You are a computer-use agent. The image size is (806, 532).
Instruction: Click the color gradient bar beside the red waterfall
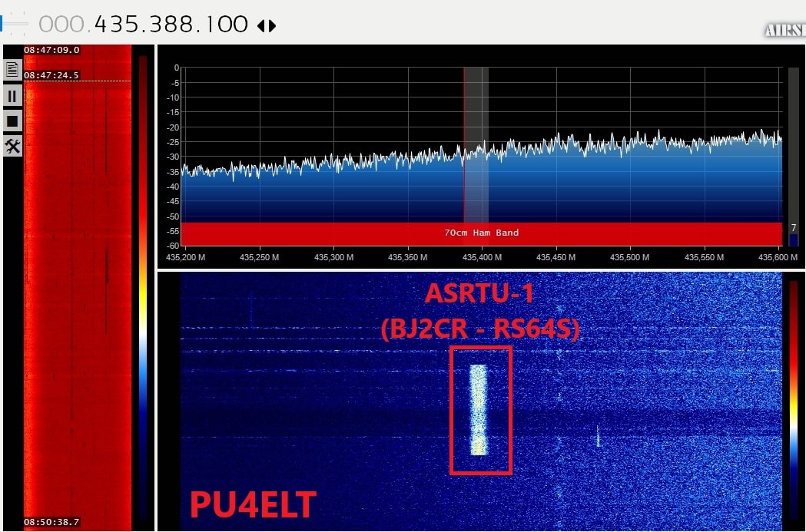pos(143,288)
